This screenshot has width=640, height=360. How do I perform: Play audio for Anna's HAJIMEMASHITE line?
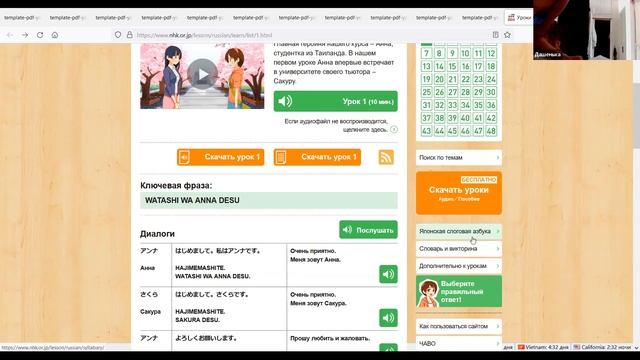click(x=388, y=274)
